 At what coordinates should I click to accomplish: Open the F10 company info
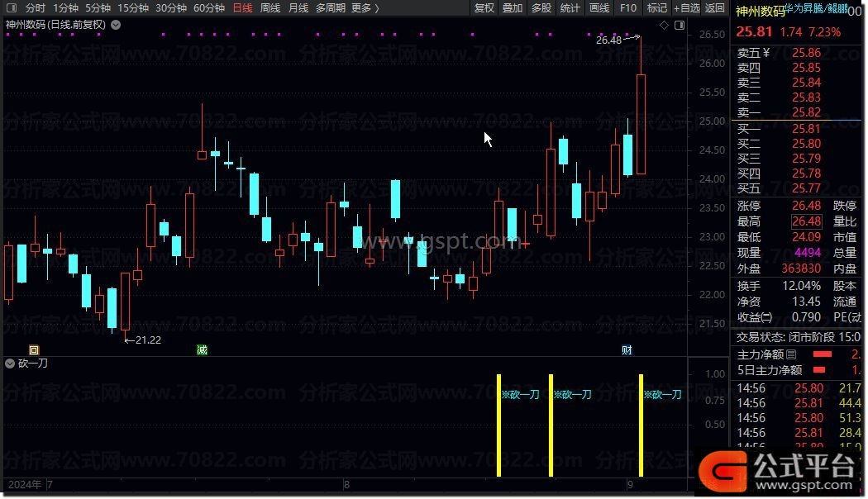627,7
